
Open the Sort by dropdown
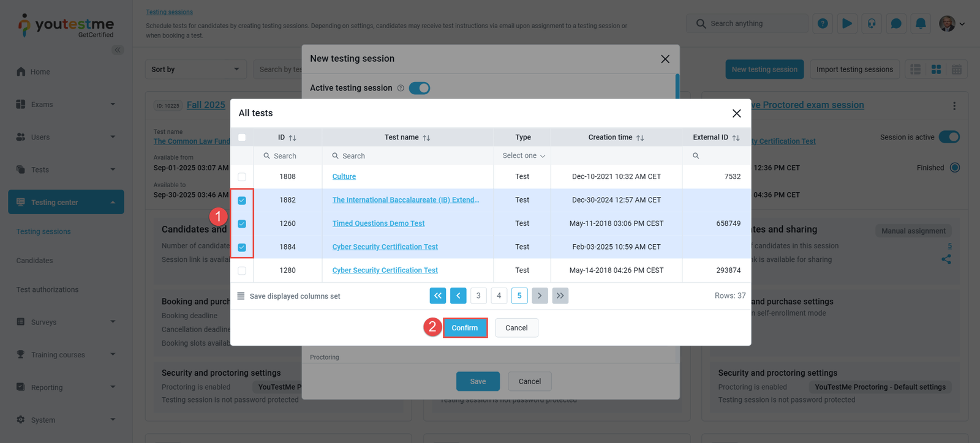pos(195,69)
